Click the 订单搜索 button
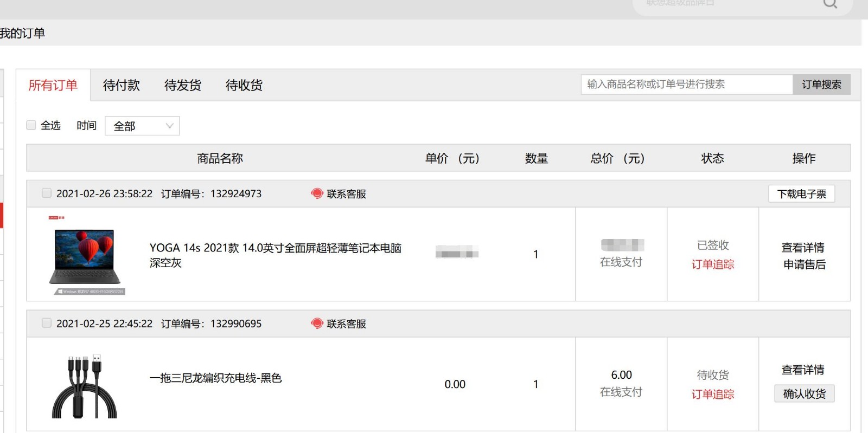 point(821,85)
